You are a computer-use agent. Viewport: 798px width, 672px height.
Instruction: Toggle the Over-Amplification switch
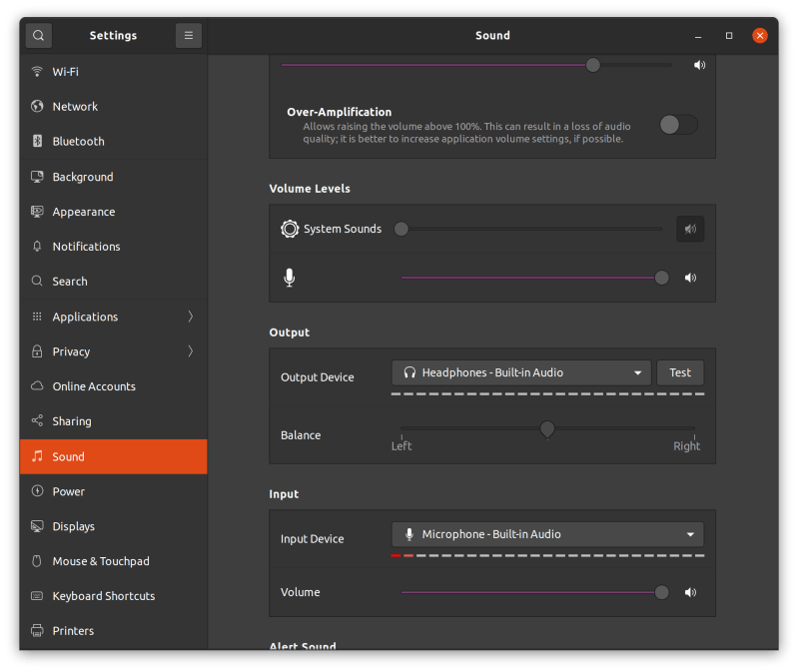(x=678, y=125)
